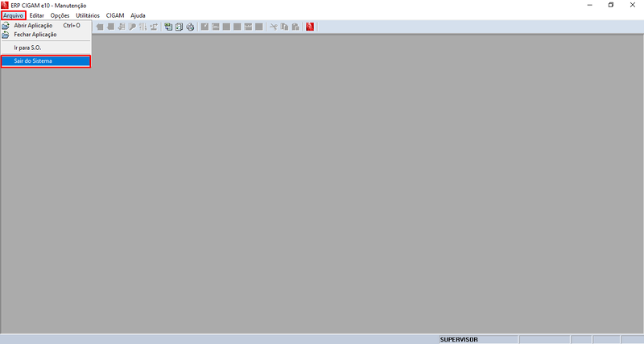Select Ir para S.O. entry
The image size is (644, 344).
46,48
